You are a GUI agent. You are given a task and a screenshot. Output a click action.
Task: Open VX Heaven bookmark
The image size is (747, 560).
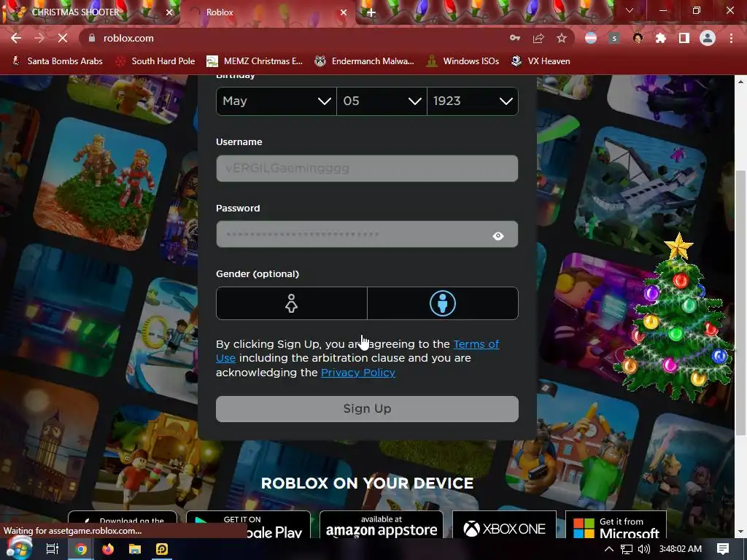click(541, 61)
